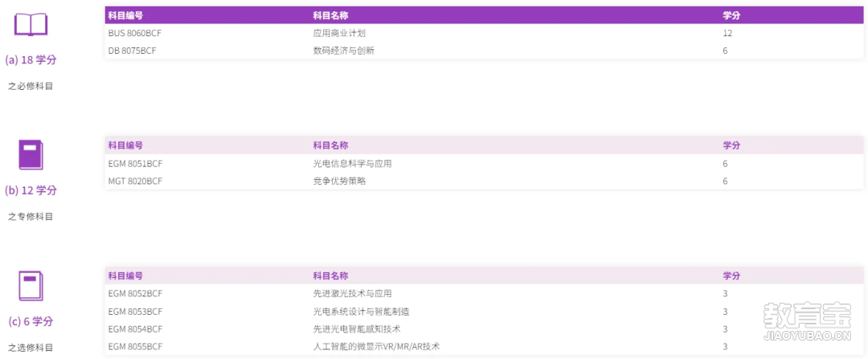Click course code EGM 8054BCF

click(136, 329)
